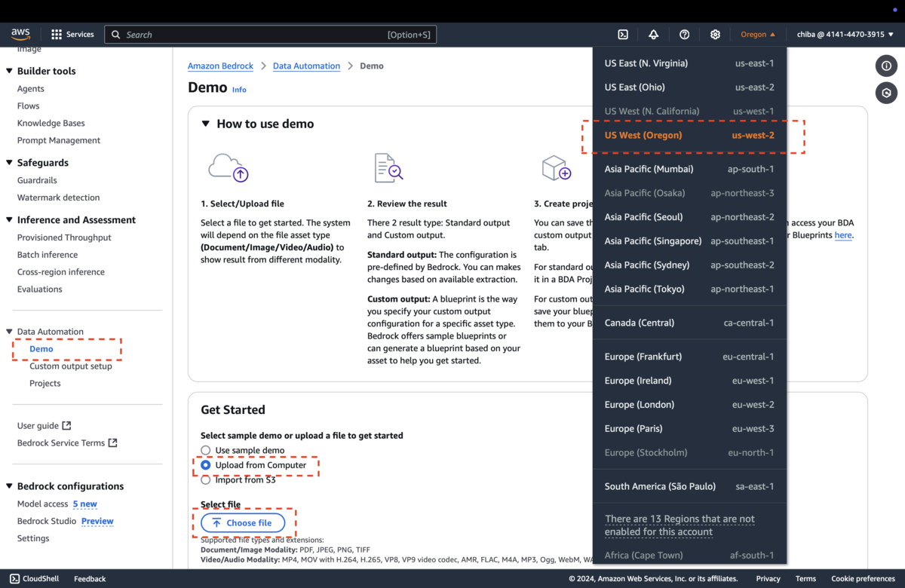Open the chiba account dropdown menu
Viewport: 905px width, 588px height.
coord(845,34)
